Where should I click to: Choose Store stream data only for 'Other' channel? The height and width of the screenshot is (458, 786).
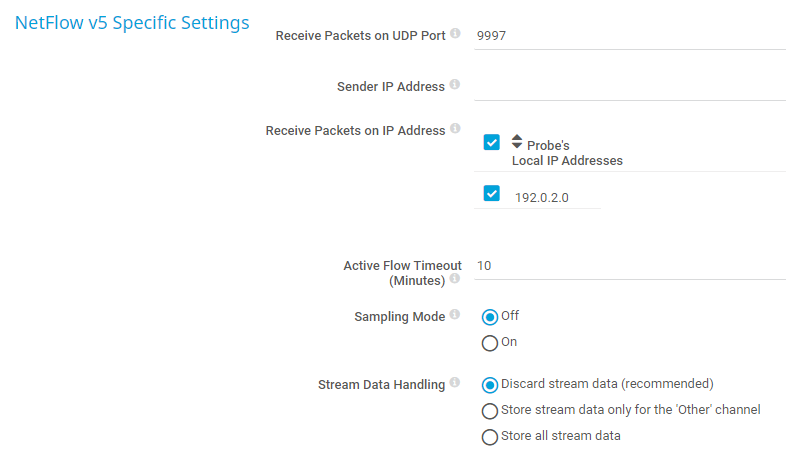490,411
